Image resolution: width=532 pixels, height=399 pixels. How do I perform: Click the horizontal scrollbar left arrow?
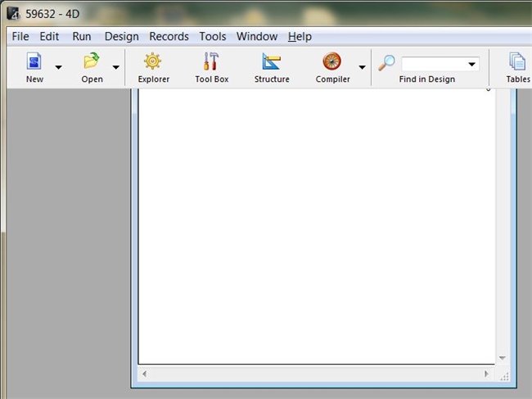point(145,374)
